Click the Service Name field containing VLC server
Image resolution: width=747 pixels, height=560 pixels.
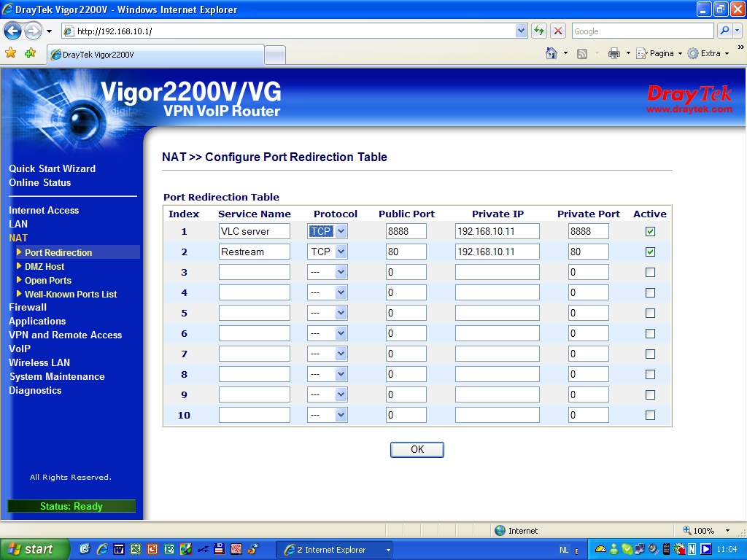coord(255,231)
